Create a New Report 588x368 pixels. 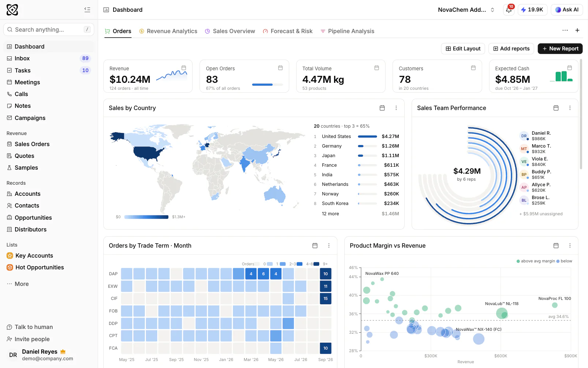click(x=560, y=49)
